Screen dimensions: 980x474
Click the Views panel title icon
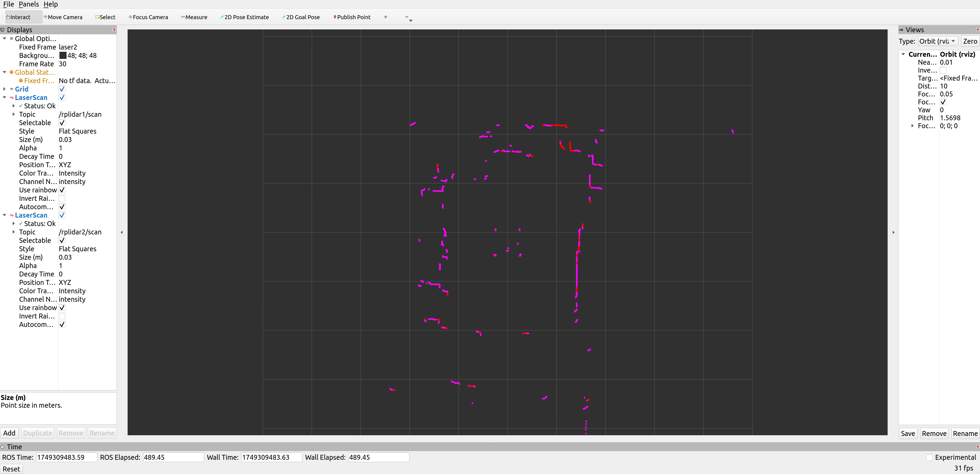(901, 30)
